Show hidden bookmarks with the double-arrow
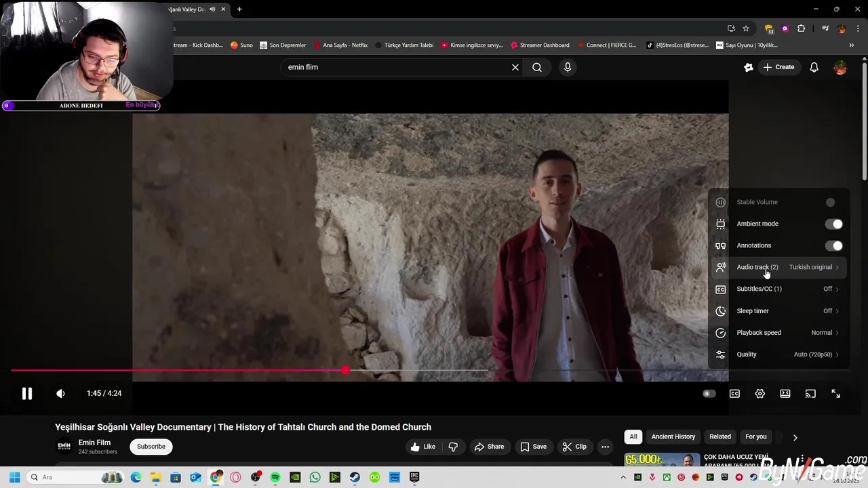The height and width of the screenshot is (488, 868). (x=852, y=45)
